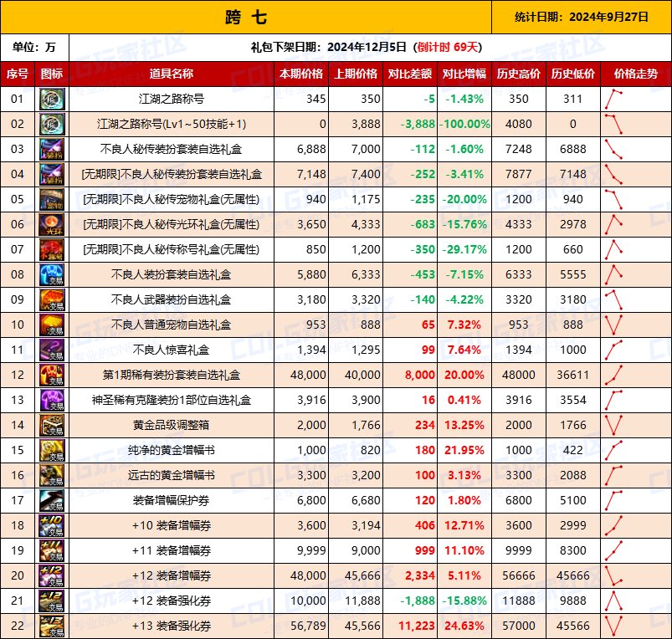Image resolution: width=672 pixels, height=639 pixels.
Task: Click the 不良人惊喜礼盒 icon
Action: click(52, 350)
